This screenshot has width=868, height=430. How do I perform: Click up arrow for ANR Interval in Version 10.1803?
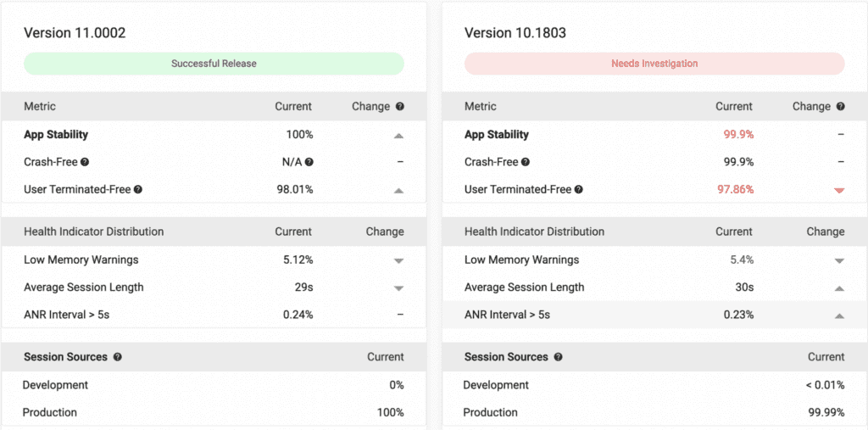pyautogui.click(x=839, y=316)
